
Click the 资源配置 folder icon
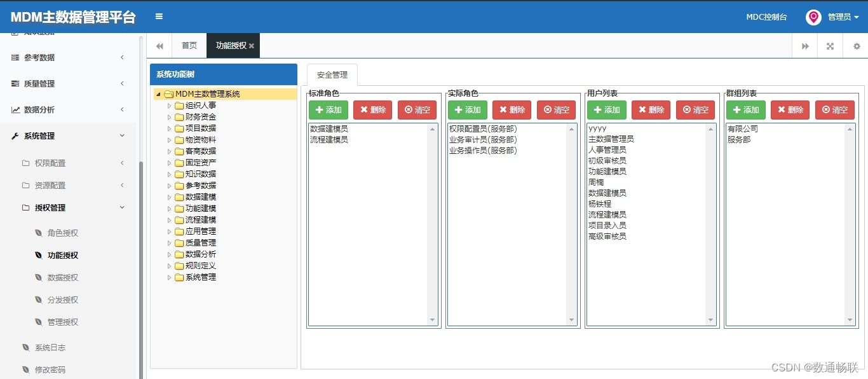tap(26, 185)
